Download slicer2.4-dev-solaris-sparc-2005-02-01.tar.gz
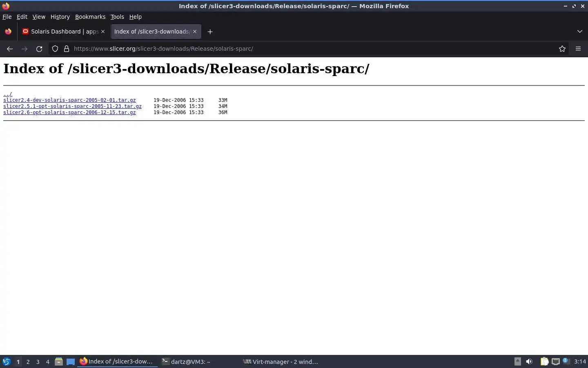Viewport: 588px width, 368px height. (x=69, y=100)
